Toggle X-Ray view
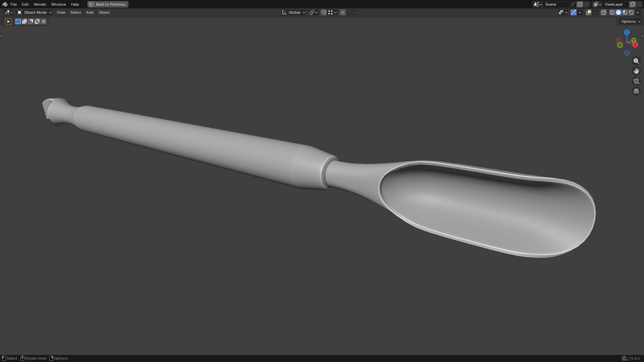644x362 pixels. click(x=603, y=12)
